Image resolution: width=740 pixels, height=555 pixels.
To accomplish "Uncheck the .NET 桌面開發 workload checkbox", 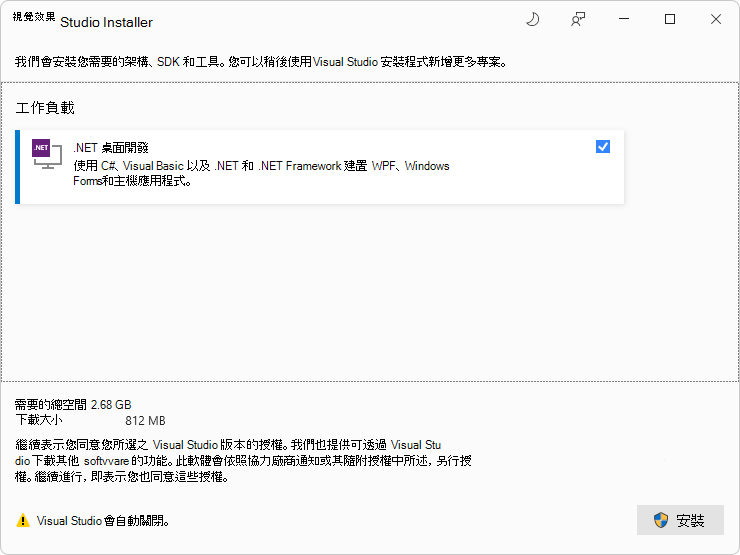I will tap(603, 147).
